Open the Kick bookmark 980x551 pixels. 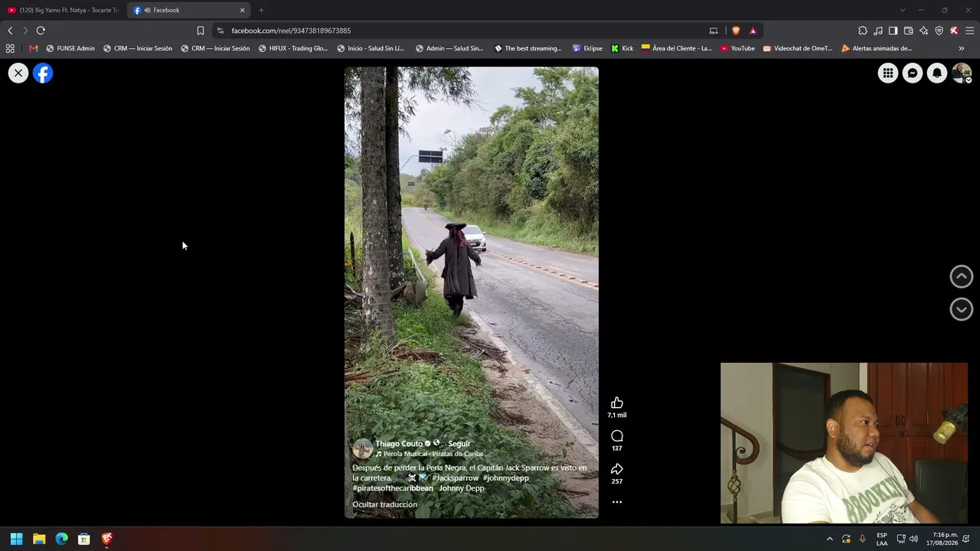click(x=622, y=48)
